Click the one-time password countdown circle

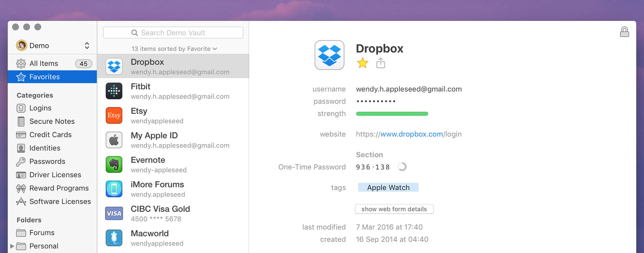click(402, 167)
